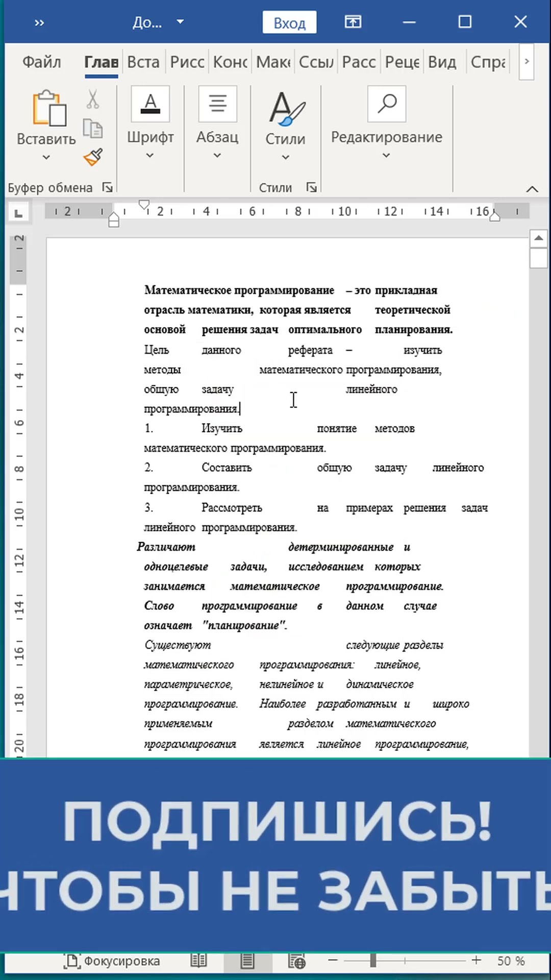
Task: Click ribbon display options icon in title bar
Action: pos(353,22)
